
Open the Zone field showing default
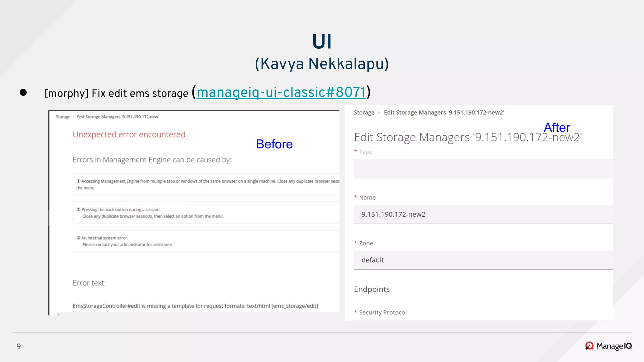(x=483, y=260)
